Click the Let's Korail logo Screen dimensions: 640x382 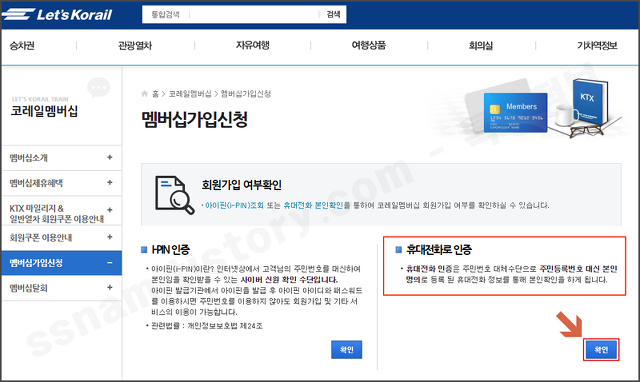coord(57,14)
